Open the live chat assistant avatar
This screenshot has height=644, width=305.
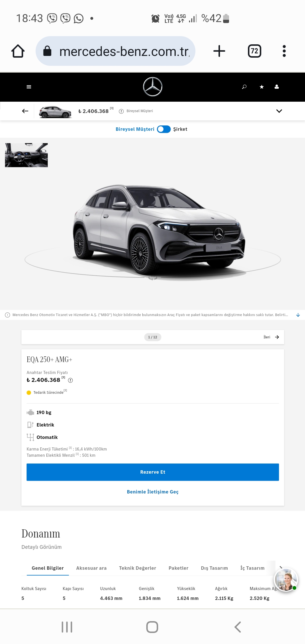pos(286,580)
